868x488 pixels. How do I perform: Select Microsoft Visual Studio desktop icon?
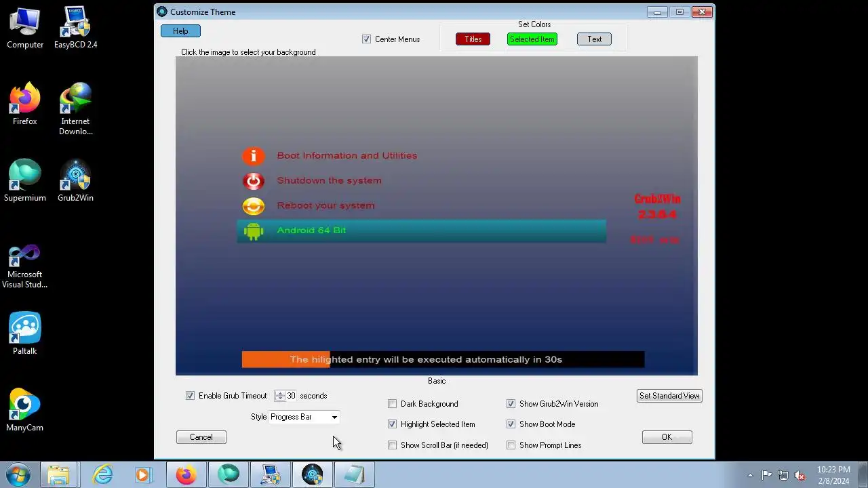point(25,267)
